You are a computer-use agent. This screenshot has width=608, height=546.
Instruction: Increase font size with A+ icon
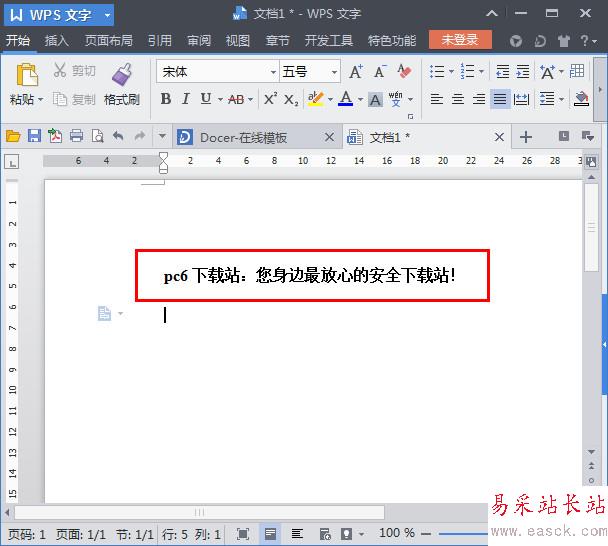[x=356, y=71]
